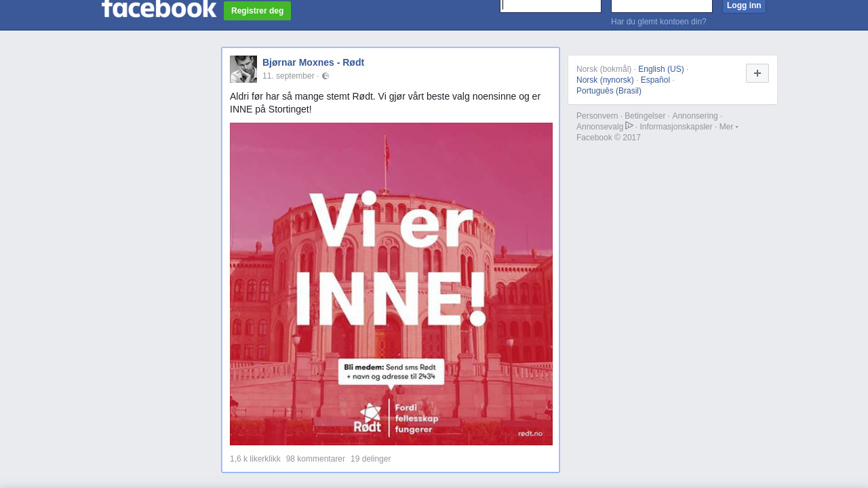The image size is (868, 488).
Task: Click the green Registrer deg button
Action: 257,11
